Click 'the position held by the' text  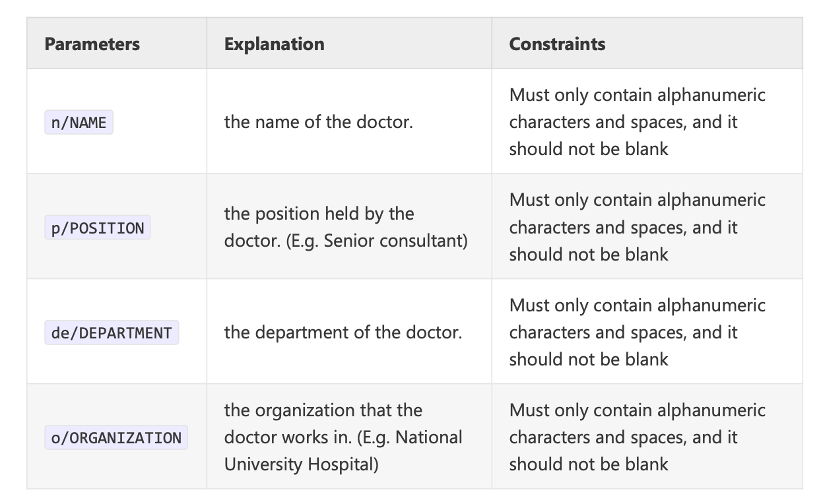click(319, 214)
